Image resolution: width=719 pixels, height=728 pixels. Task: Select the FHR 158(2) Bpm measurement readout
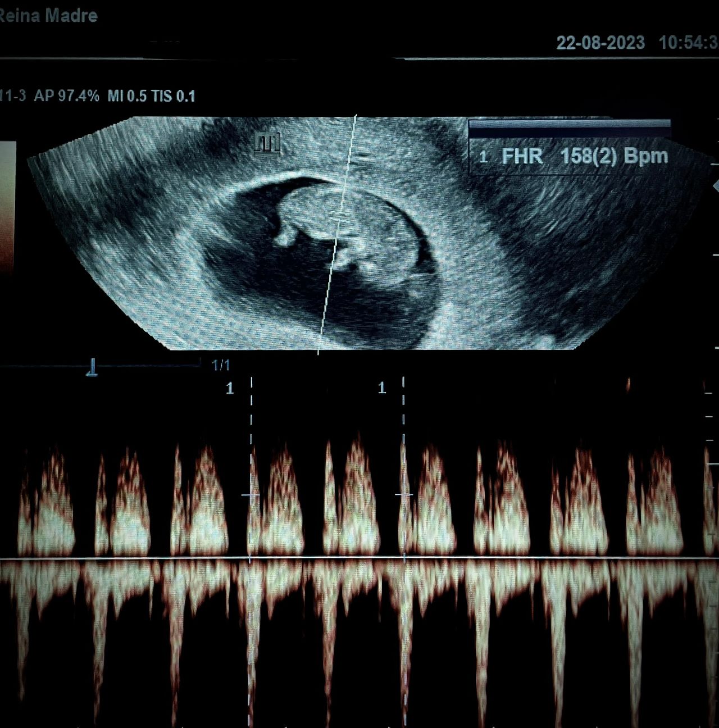pyautogui.click(x=574, y=156)
